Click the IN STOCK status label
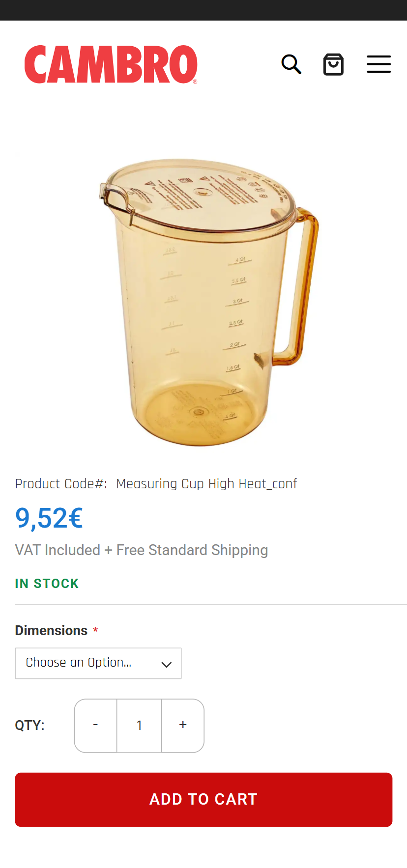 [47, 584]
